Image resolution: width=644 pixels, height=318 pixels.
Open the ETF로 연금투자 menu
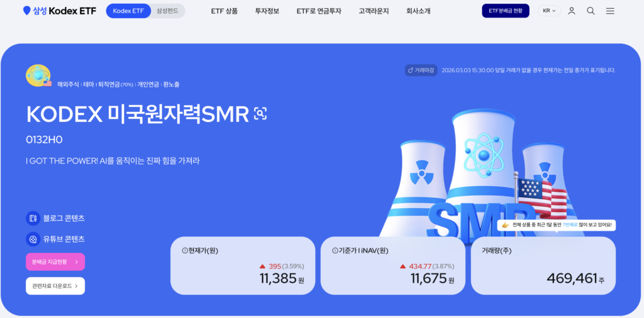319,11
